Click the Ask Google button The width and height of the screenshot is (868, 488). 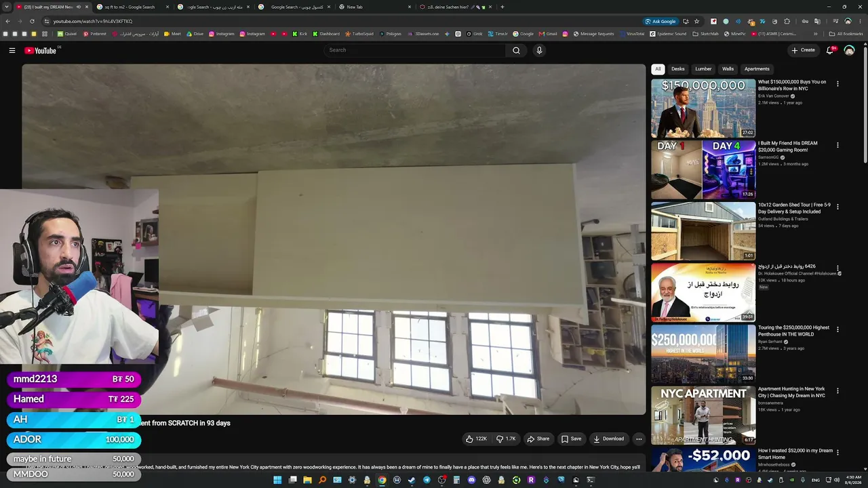click(660, 21)
